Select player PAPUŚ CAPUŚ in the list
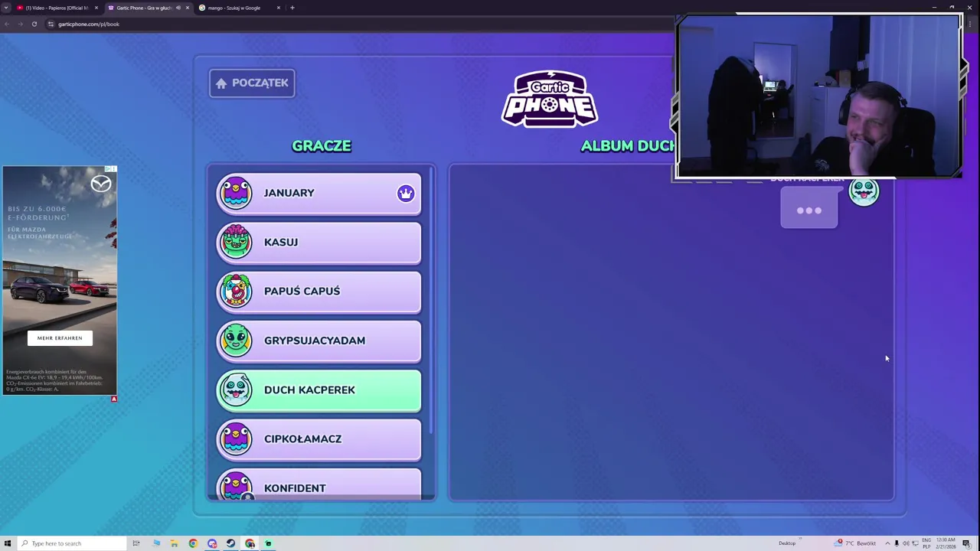The image size is (980, 551). [319, 291]
